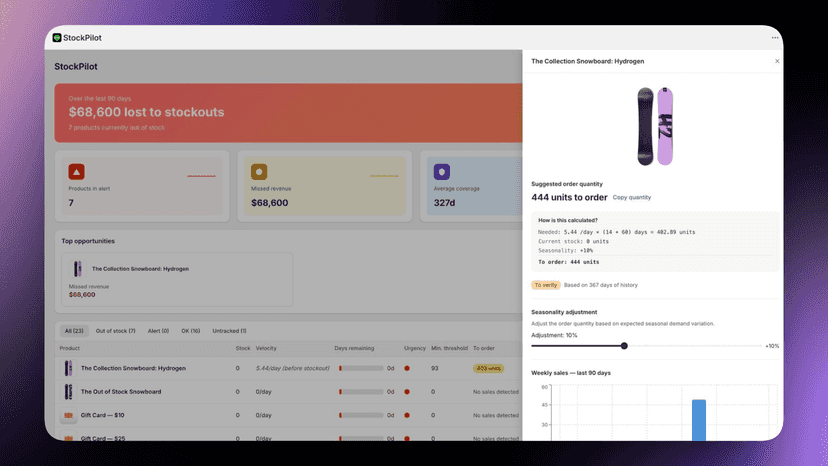Viewport: 828px width, 466px height.
Task: Click red urgency dot in Out of Stock Snowboard row
Action: (x=407, y=392)
